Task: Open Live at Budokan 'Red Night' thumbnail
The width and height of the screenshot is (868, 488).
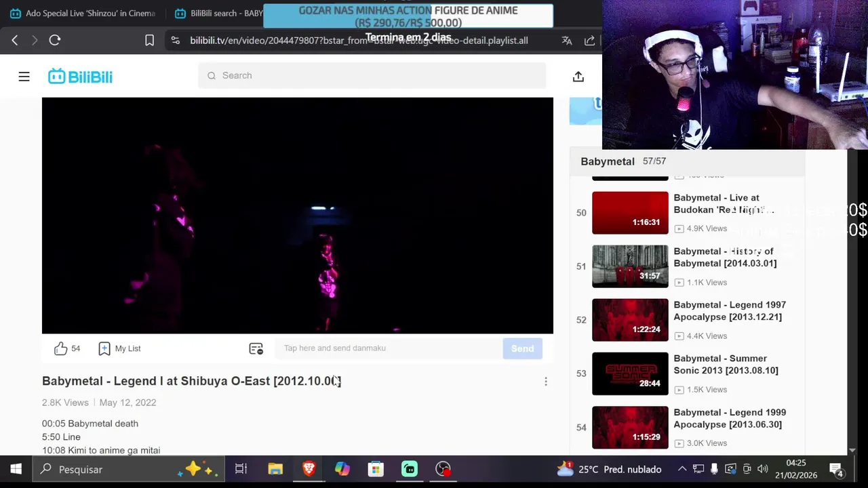Action: click(x=630, y=213)
